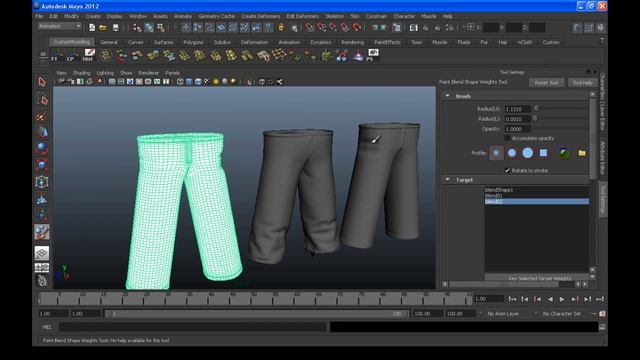Select highlighted Blend02 target
640x360 pixels.
click(x=537, y=201)
